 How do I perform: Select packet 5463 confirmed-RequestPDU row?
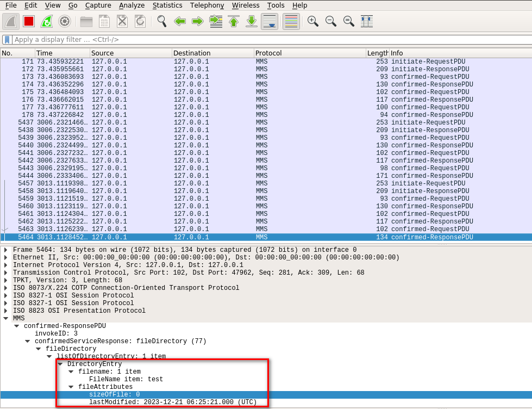pyautogui.click(x=266, y=229)
